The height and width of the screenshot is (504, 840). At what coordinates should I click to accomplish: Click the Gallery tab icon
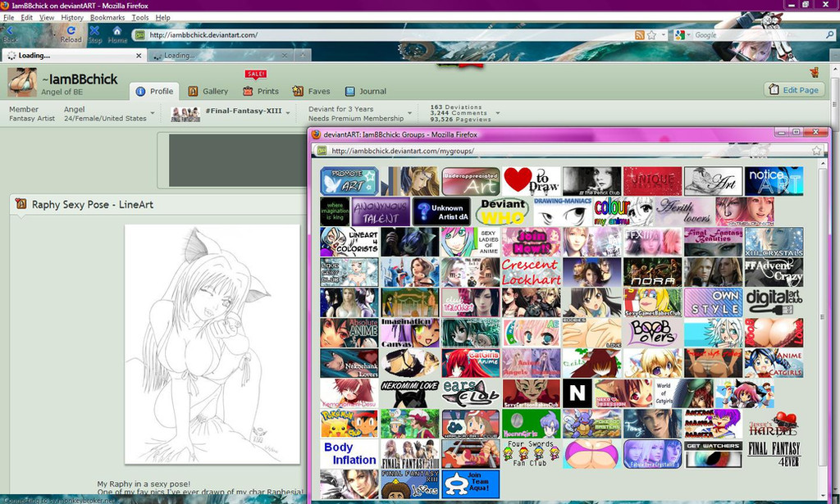pos(194,92)
